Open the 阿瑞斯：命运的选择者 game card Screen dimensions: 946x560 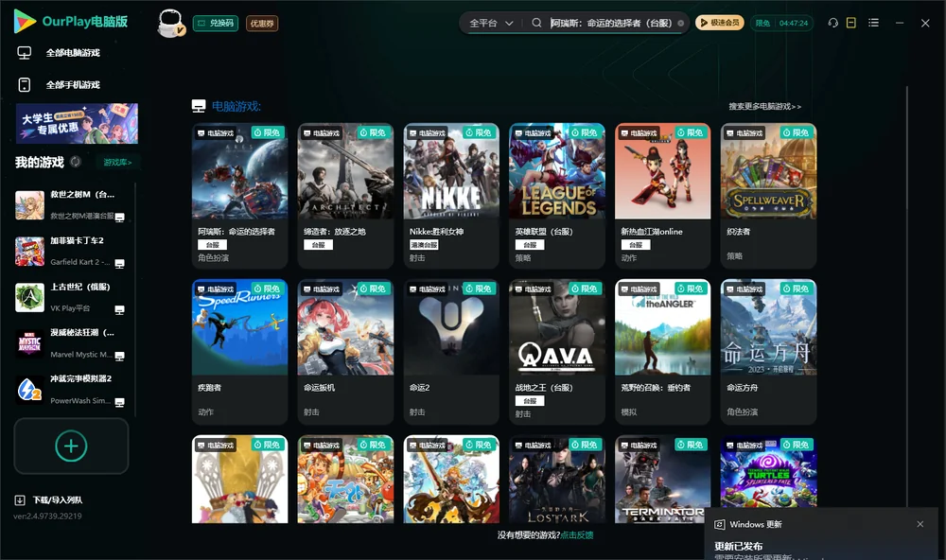click(239, 196)
